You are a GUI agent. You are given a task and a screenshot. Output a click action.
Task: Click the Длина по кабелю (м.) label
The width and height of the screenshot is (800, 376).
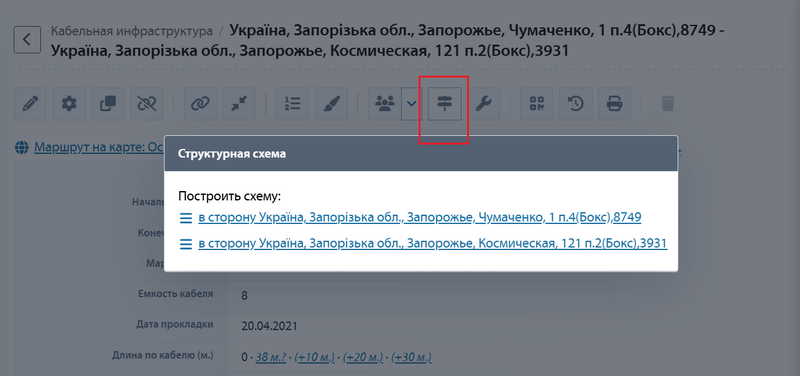[x=163, y=355]
